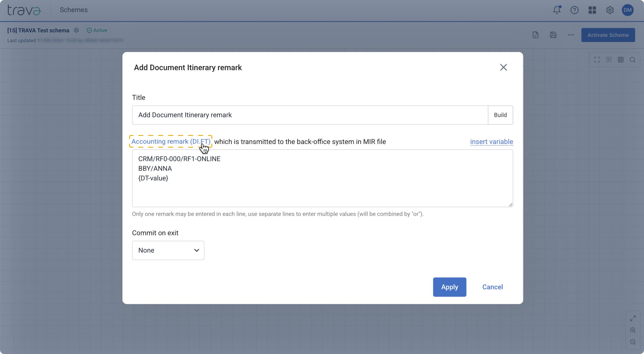The height and width of the screenshot is (354, 644).
Task: Click the insert variable link
Action: [491, 142]
